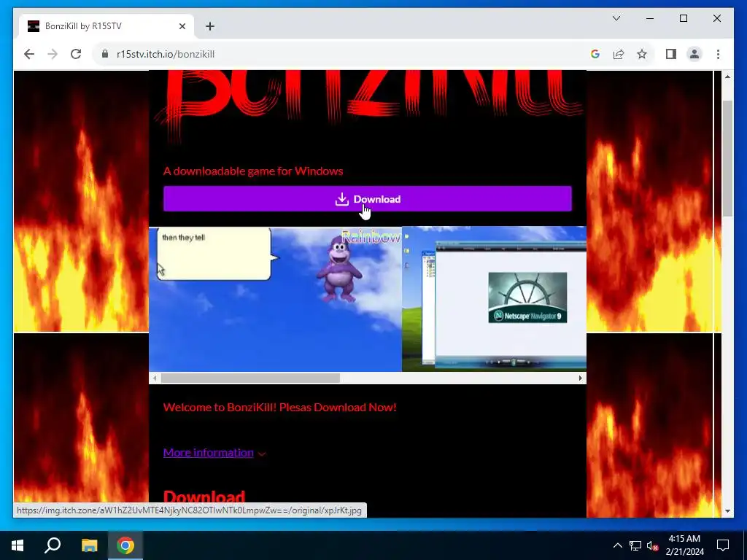This screenshot has width=747, height=560.
Task: Click the screenshot gallery left scroll arrow
Action: [x=155, y=378]
